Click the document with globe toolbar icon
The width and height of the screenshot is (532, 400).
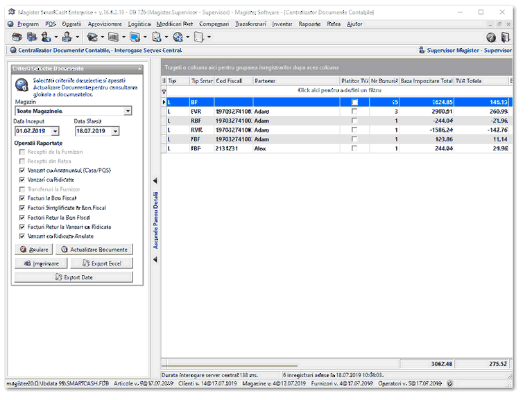pos(157,37)
